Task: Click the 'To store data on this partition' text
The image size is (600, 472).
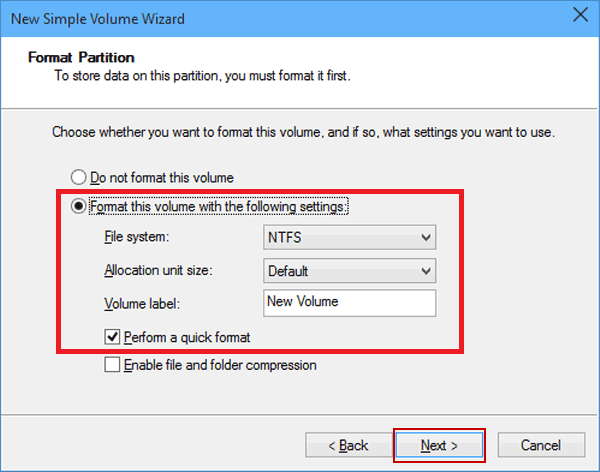Action: pos(188,75)
